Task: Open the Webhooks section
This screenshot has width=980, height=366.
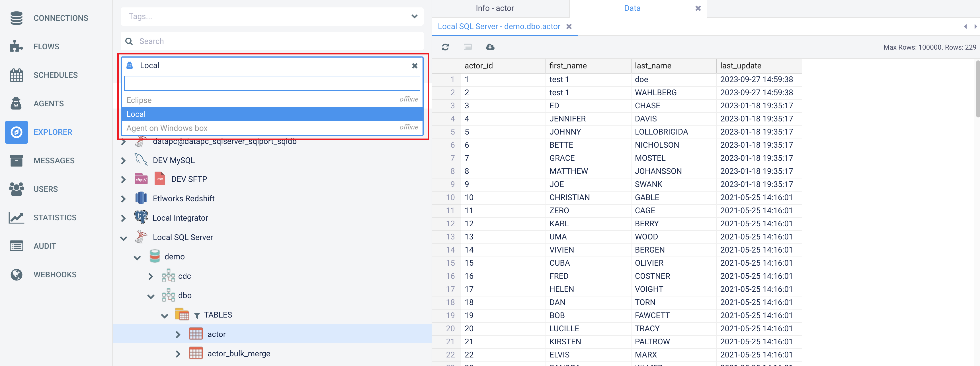Action: [55, 274]
